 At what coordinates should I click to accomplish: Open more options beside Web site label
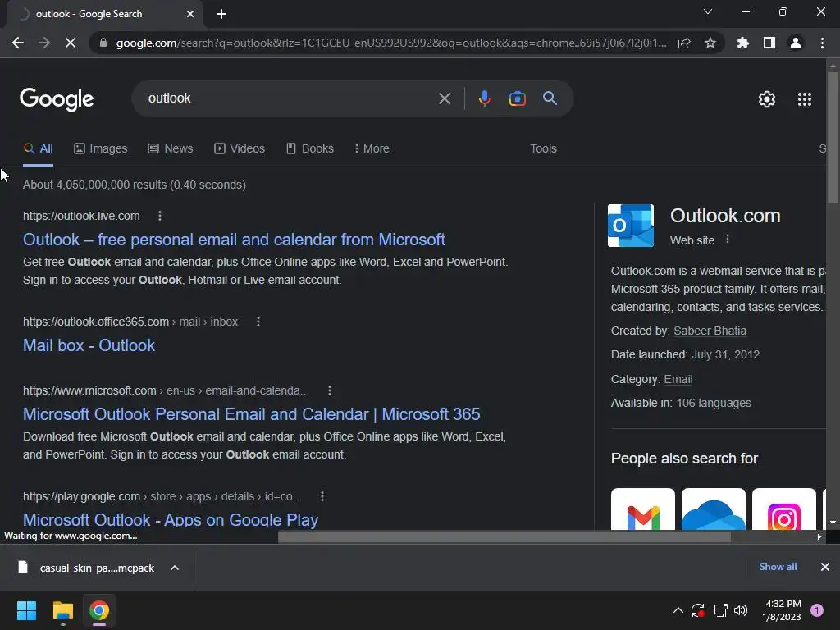coord(728,240)
